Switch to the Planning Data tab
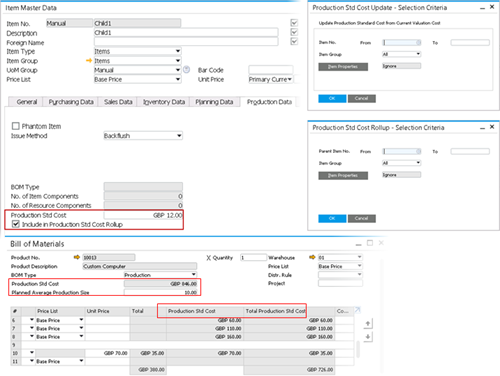The height and width of the screenshot is (376, 500). click(x=214, y=102)
